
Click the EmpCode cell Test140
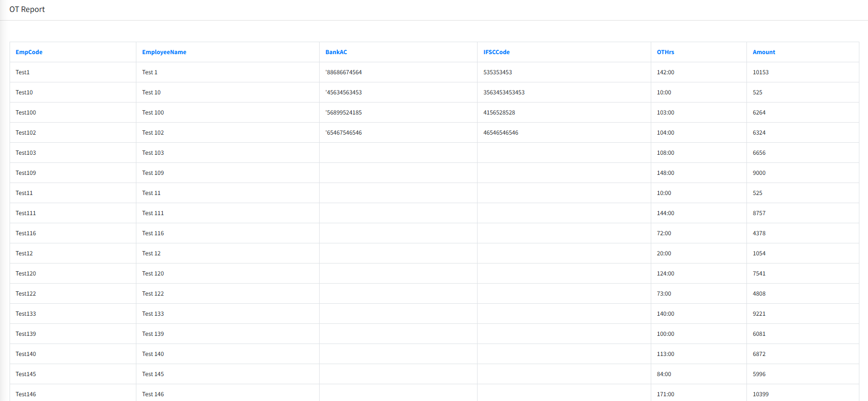coord(26,354)
